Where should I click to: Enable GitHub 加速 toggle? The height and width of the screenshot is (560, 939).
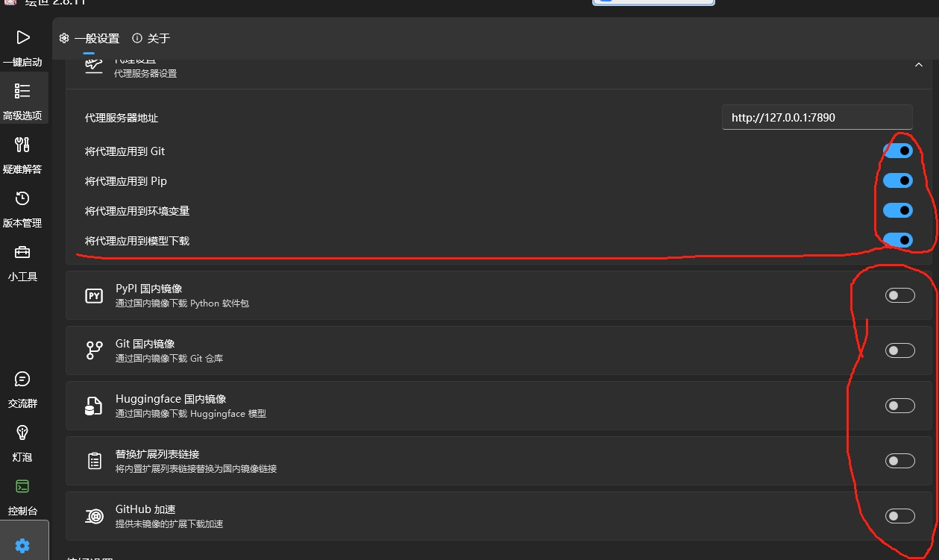point(899,516)
